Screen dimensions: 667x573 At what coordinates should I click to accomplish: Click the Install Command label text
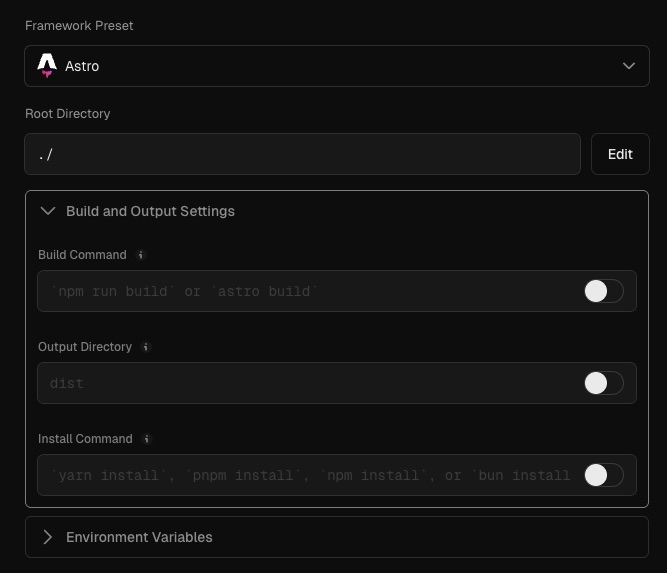(85, 439)
